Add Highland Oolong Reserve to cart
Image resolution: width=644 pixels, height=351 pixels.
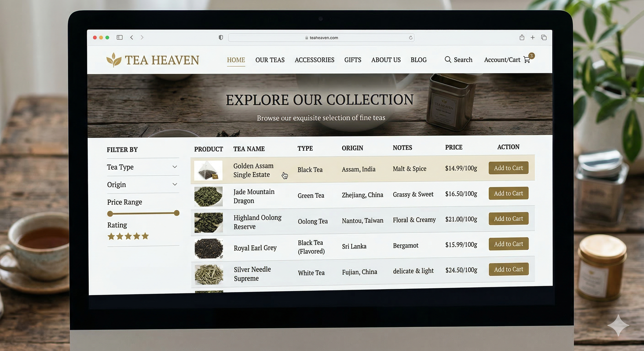(x=508, y=219)
